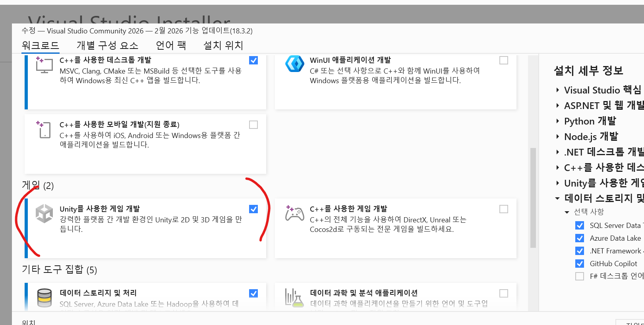Click the C++ desktop development monitor icon
This screenshot has height=325, width=644.
pyautogui.click(x=44, y=65)
